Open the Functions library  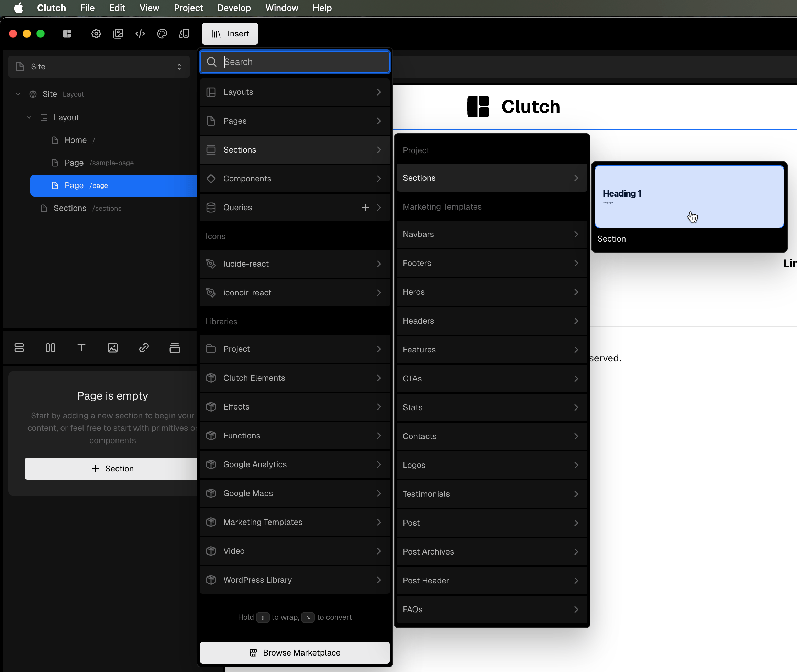click(x=295, y=435)
